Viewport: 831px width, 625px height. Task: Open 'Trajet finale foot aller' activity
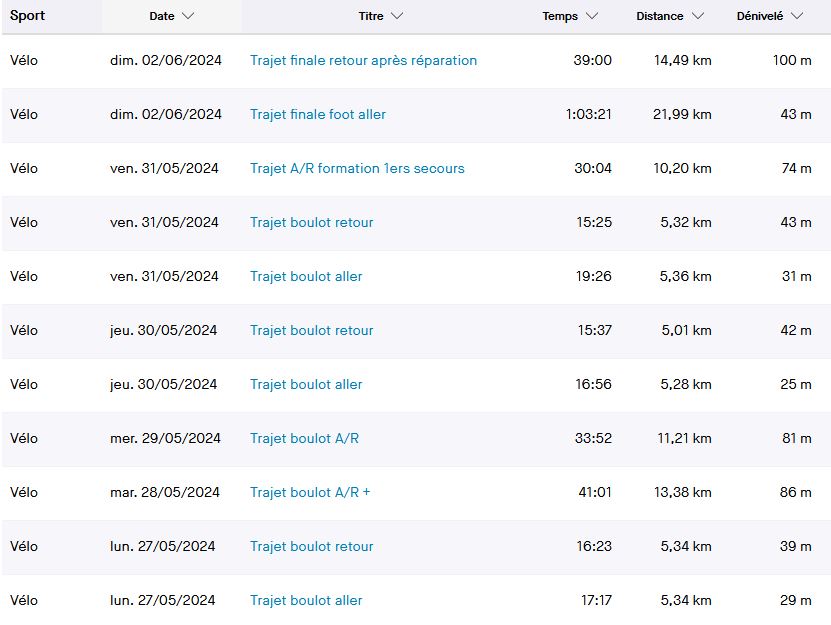317,114
